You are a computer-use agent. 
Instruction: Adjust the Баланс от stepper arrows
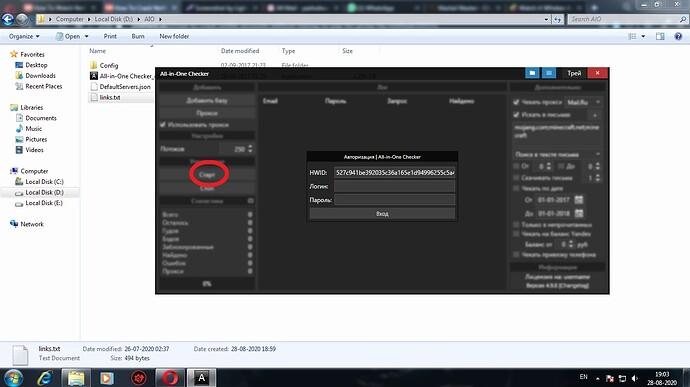[x=571, y=244]
